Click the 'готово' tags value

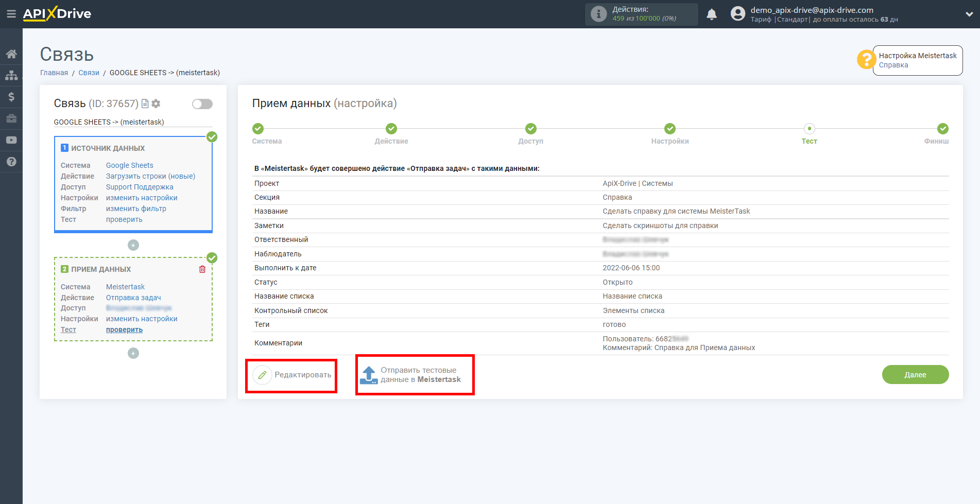click(x=614, y=324)
